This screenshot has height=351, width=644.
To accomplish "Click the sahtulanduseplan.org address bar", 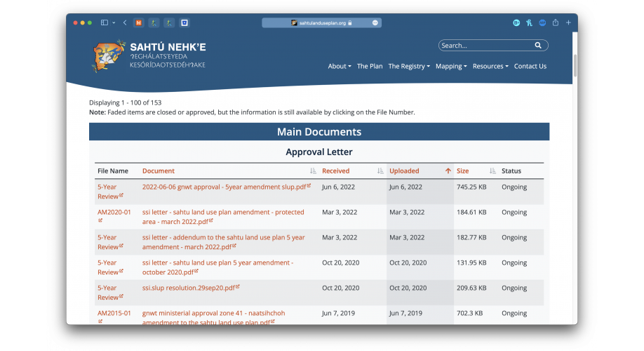I will (321, 22).
